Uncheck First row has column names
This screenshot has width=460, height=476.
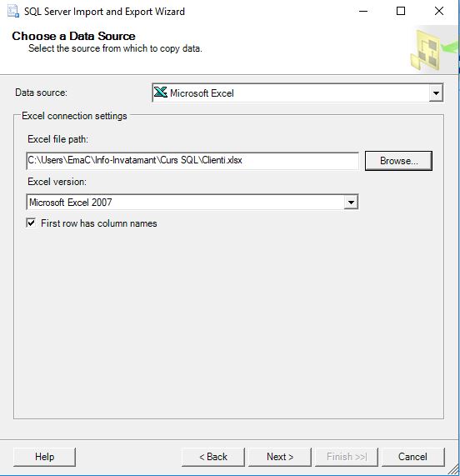click(31, 223)
